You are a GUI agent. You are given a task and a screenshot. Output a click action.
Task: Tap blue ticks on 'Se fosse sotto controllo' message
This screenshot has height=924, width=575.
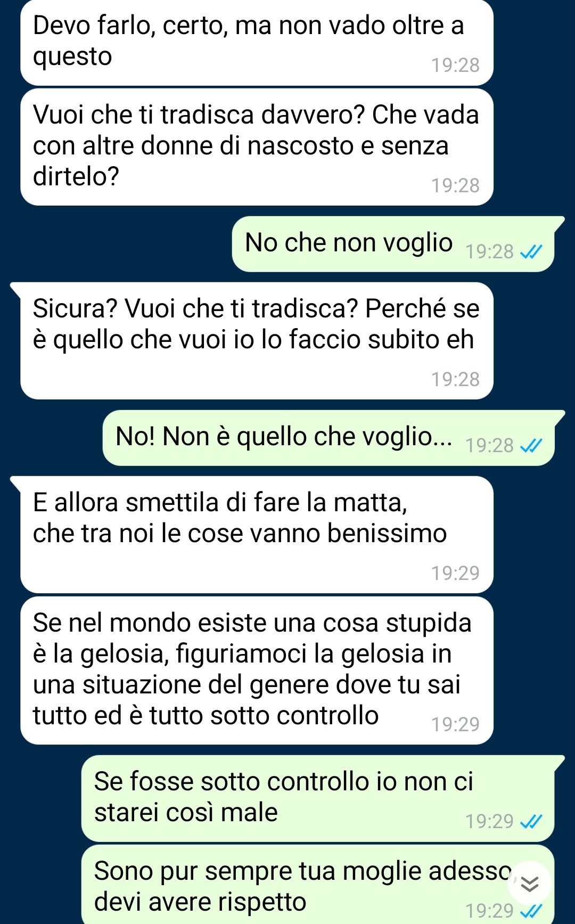(x=531, y=822)
